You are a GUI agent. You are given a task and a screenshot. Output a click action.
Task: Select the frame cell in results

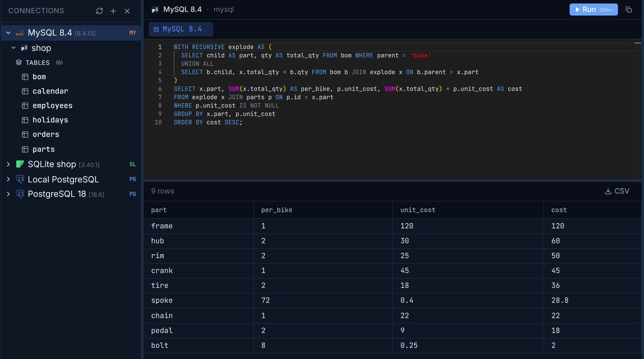click(198, 226)
